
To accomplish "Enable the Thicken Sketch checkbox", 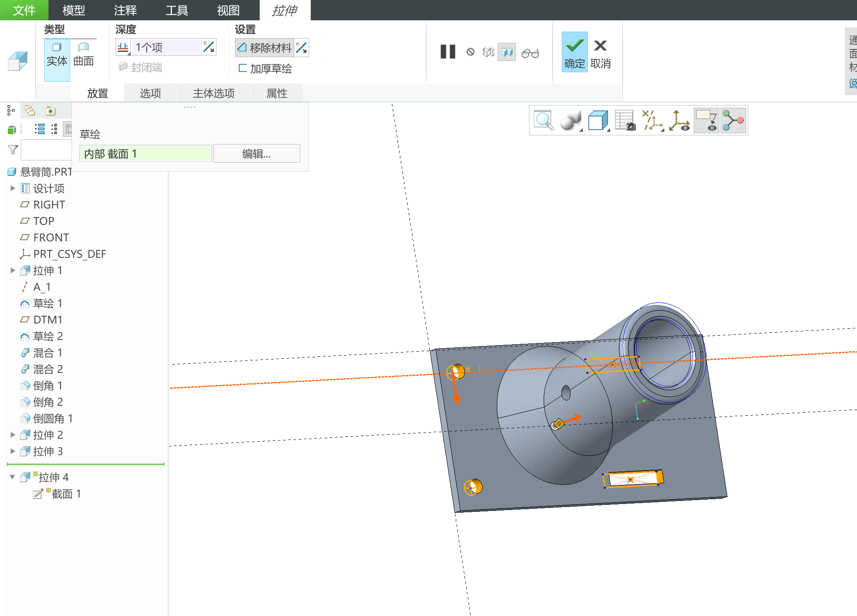I will (x=265, y=68).
